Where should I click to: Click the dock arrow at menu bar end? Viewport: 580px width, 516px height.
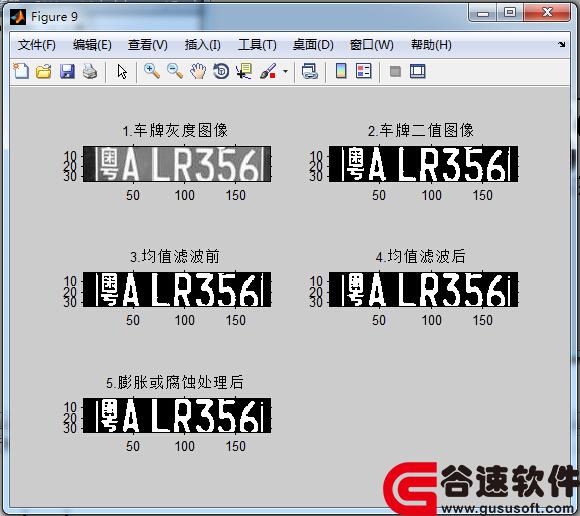coord(562,44)
